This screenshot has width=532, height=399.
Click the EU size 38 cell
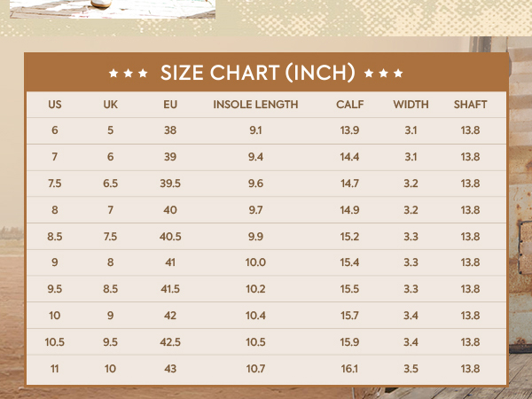coord(171,130)
